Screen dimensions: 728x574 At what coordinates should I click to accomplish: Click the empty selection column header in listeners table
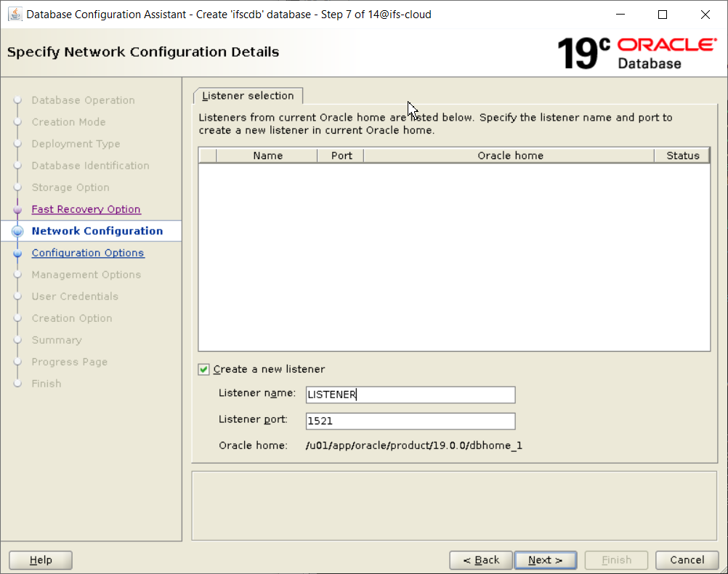[208, 155]
